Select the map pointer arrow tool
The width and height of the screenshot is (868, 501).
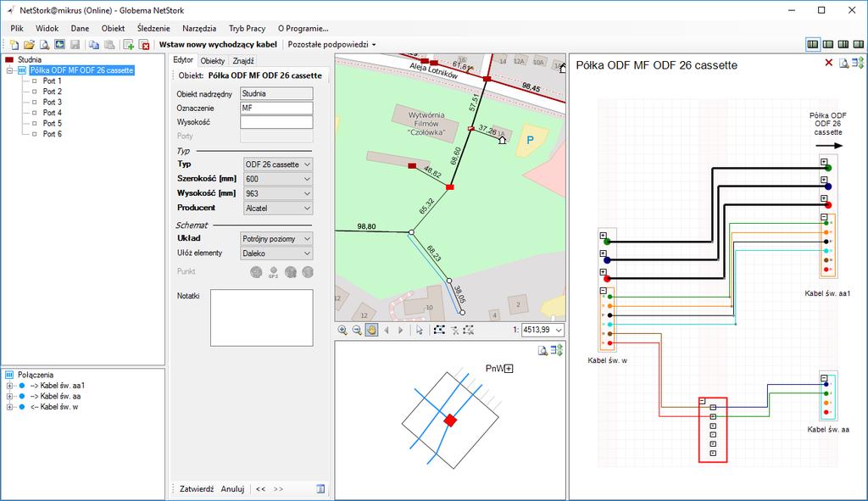(420, 331)
